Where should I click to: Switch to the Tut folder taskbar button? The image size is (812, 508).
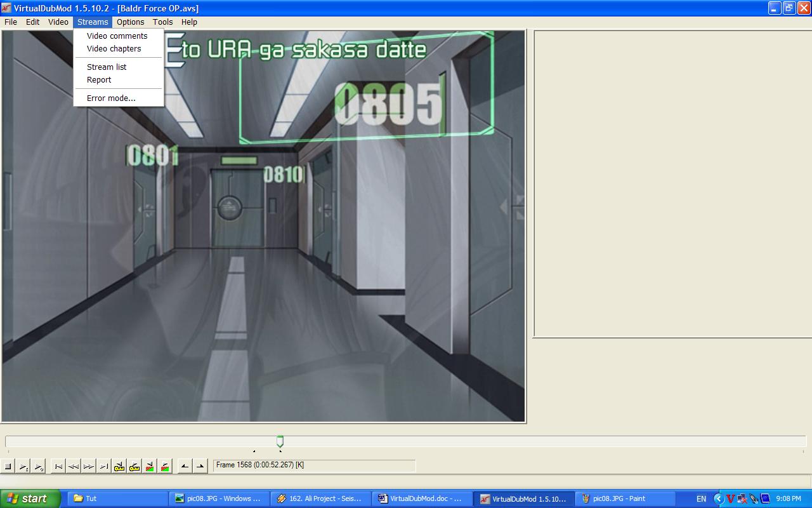pyautogui.click(x=117, y=498)
